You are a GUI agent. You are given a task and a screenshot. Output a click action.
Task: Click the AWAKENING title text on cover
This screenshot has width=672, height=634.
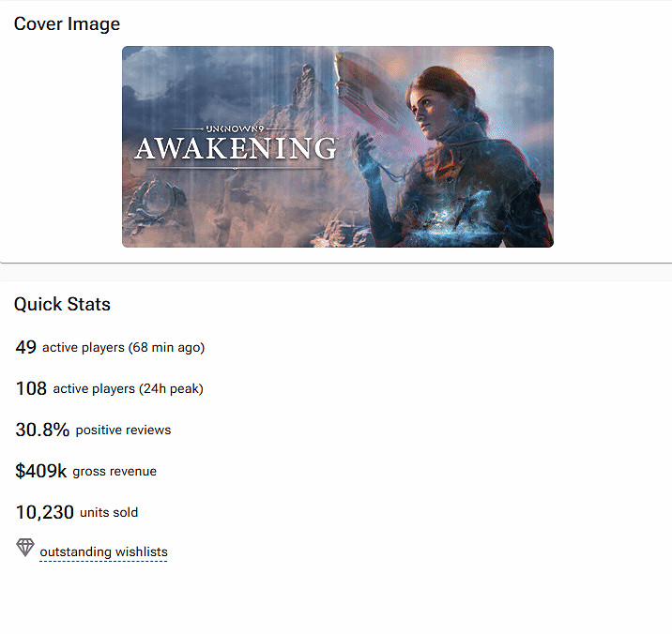coord(237,148)
